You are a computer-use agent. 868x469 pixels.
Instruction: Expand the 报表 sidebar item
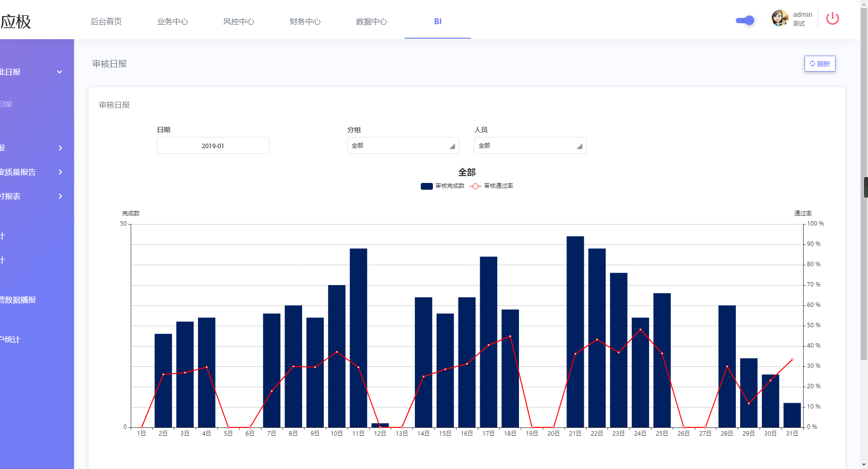coord(32,196)
